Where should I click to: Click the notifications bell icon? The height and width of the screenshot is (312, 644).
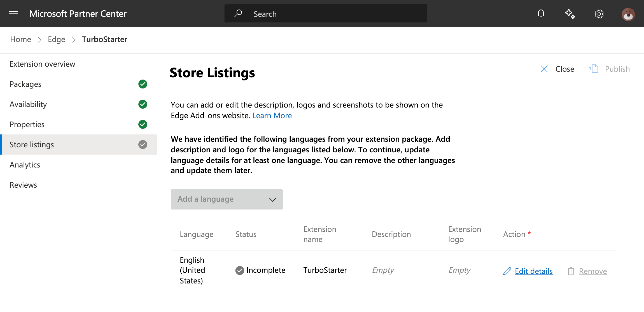pos(541,14)
